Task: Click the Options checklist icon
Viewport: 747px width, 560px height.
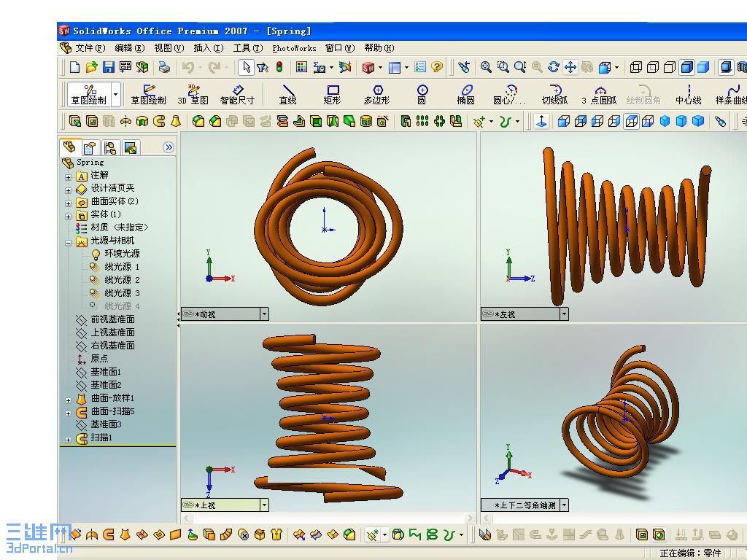Action: click(419, 67)
